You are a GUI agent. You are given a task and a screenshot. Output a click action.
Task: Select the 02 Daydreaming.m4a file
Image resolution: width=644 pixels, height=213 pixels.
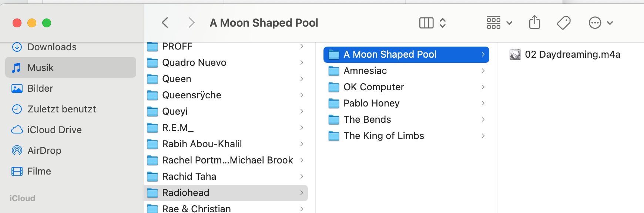(572, 54)
